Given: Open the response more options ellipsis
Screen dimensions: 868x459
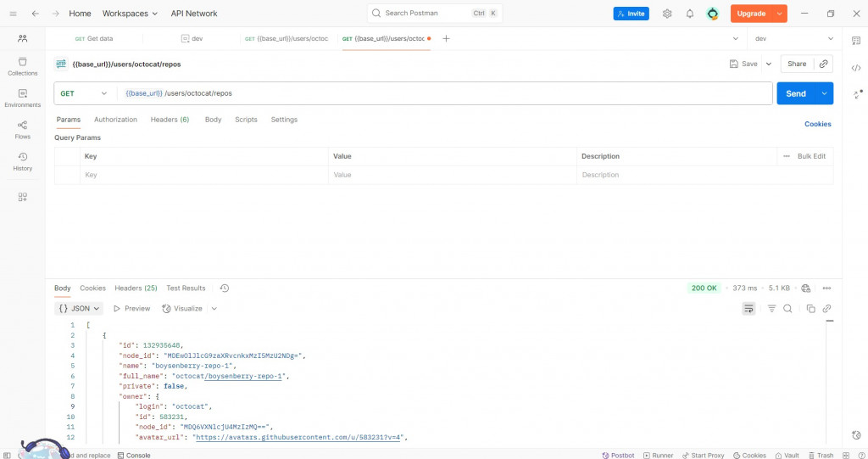Looking at the screenshot, I should (826, 288).
